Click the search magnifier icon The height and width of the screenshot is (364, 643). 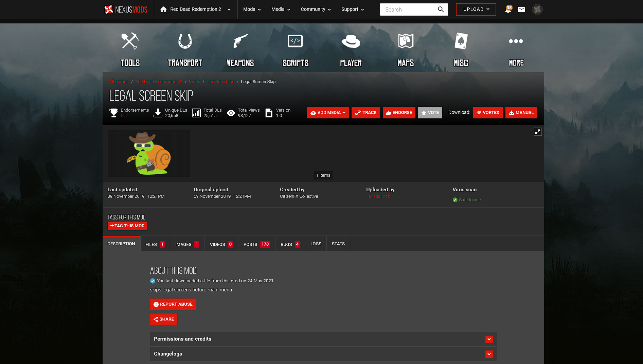[x=441, y=9]
